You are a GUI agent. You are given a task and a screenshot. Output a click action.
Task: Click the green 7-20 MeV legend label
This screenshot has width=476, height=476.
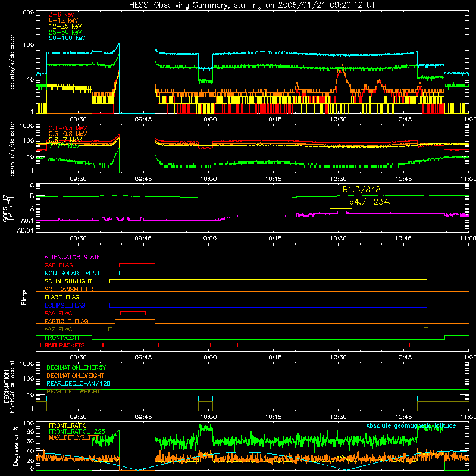pyautogui.click(x=64, y=146)
